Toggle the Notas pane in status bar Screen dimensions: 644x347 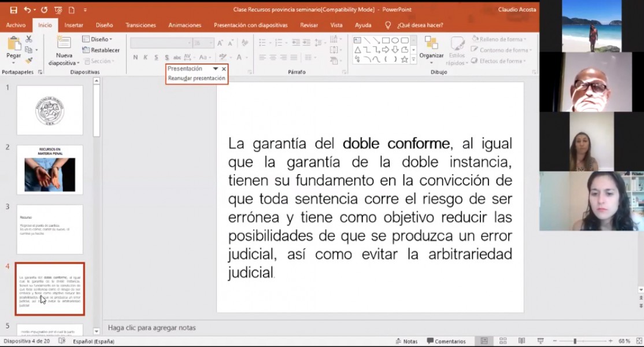point(406,341)
